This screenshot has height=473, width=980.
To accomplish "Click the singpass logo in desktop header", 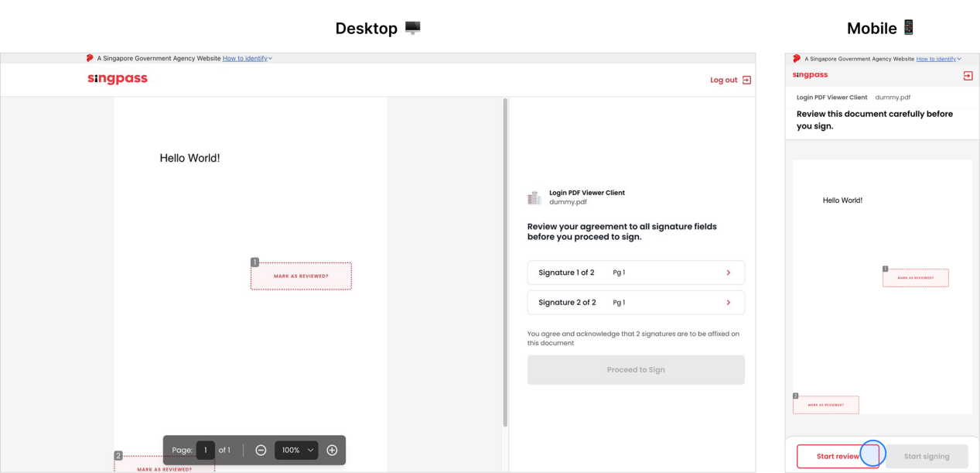I will pos(118,79).
